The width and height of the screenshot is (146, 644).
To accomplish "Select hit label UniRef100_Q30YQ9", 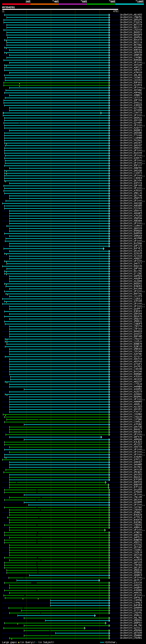I will (131, 120).
